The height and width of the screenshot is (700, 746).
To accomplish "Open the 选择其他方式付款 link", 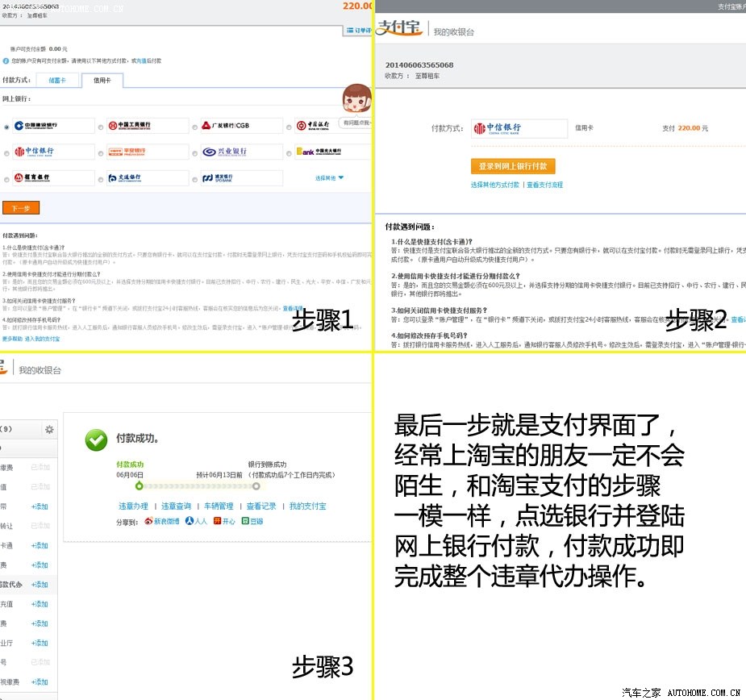I will [495, 185].
